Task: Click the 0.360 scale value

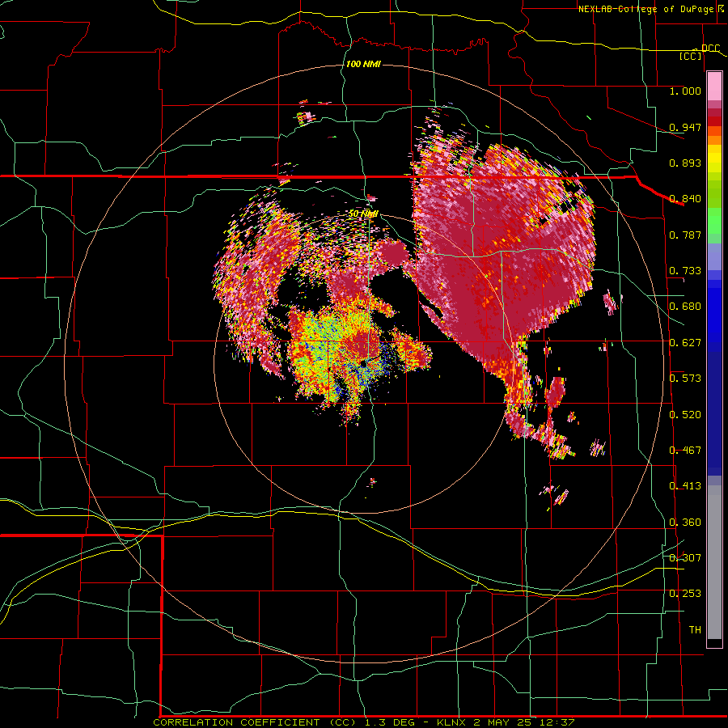Action: coord(685,523)
